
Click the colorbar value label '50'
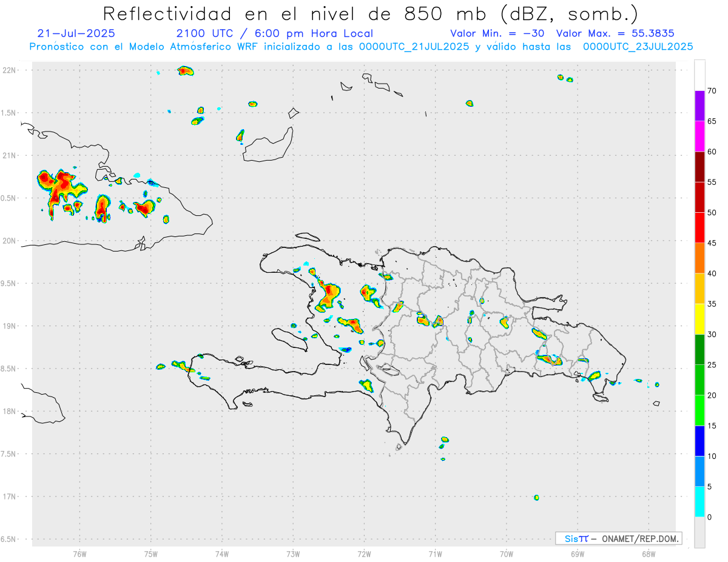[712, 213]
